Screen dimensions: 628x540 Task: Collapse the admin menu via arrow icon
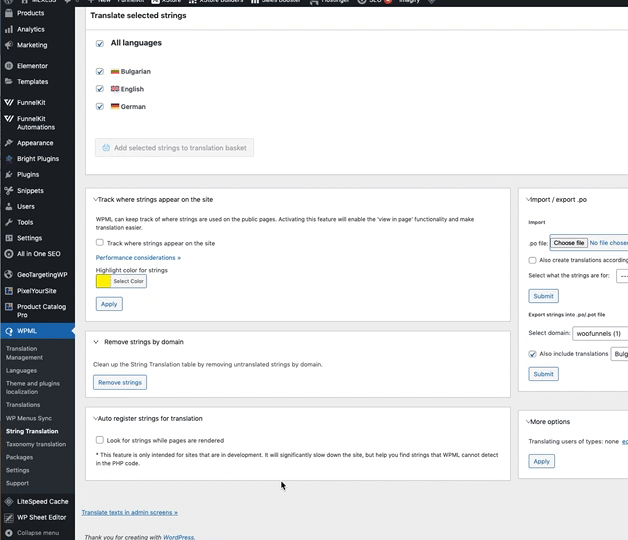[x=9, y=533]
